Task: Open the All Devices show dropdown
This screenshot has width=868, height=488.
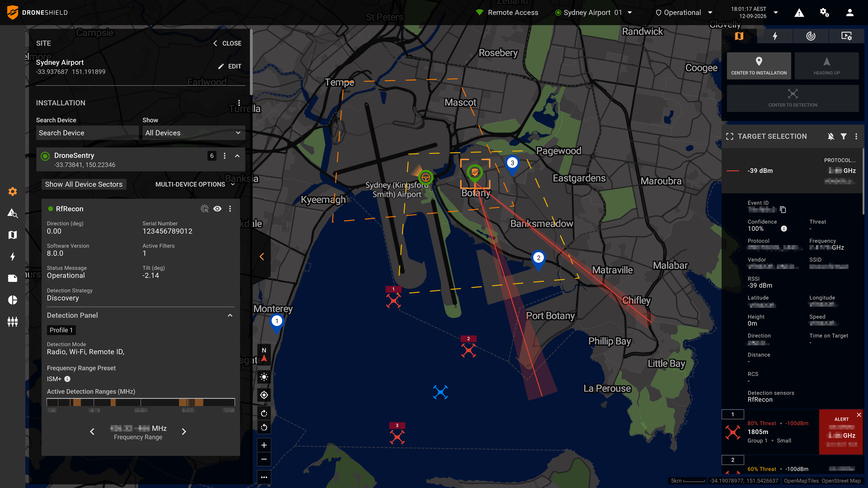Action: pyautogui.click(x=193, y=133)
